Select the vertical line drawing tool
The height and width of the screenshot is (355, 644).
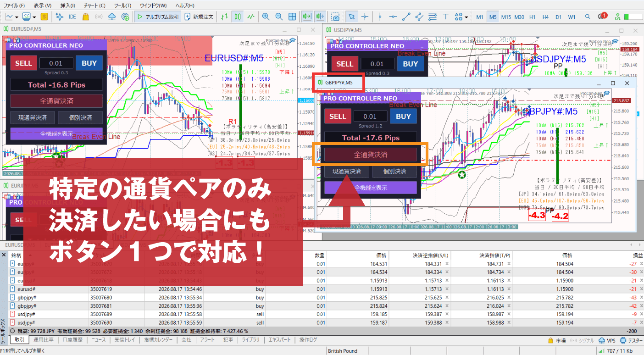pos(380,17)
